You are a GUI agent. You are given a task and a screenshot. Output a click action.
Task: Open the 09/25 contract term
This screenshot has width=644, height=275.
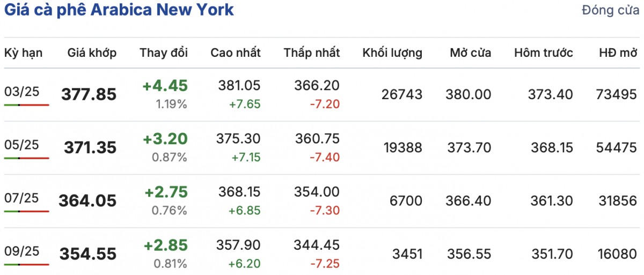(22, 251)
